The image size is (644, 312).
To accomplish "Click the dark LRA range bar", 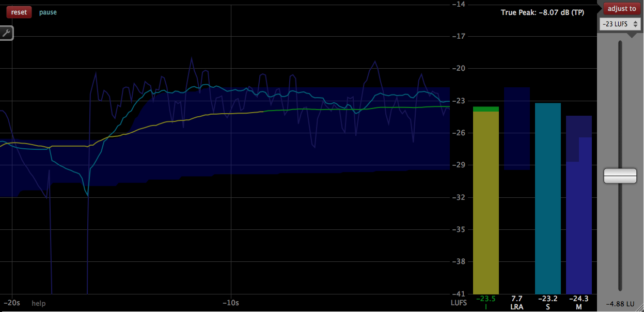I will [x=517, y=129].
